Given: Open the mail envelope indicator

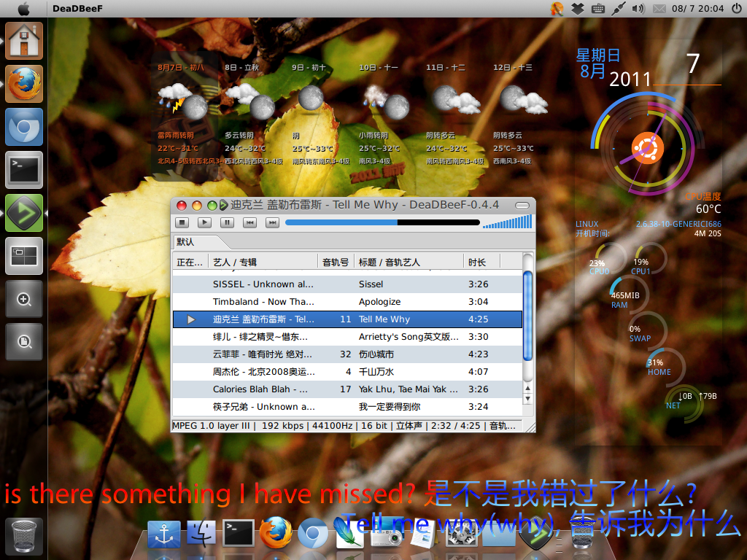Looking at the screenshot, I should click(x=659, y=9).
